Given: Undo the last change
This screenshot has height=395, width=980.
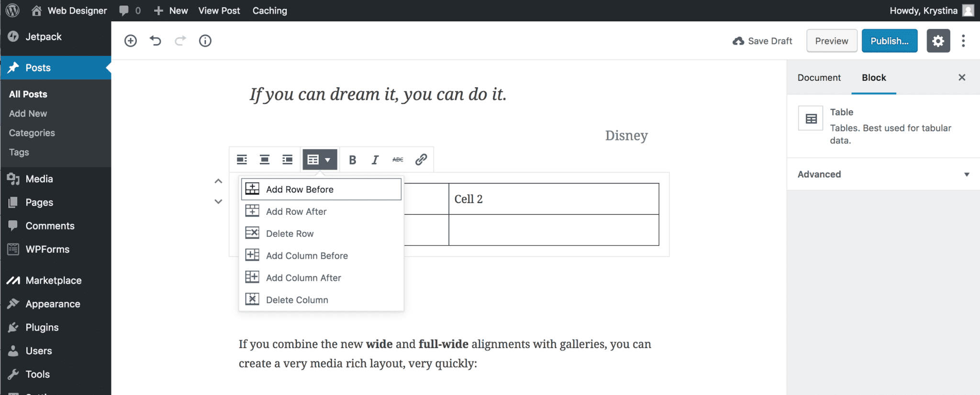Looking at the screenshot, I should [x=156, y=41].
